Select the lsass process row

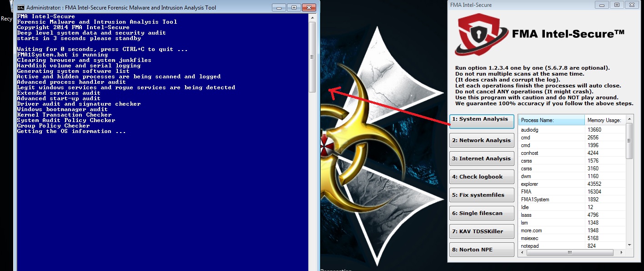[x=572, y=215]
